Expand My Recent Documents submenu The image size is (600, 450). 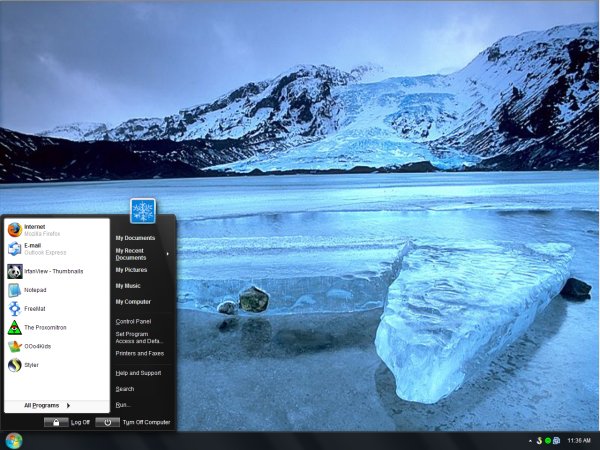142,254
